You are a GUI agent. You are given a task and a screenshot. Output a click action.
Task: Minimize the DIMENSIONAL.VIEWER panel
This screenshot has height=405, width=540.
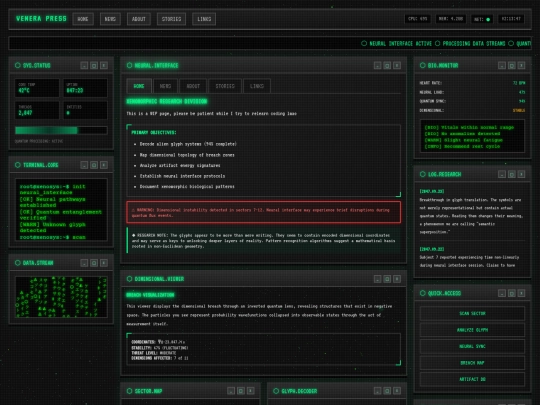[377, 279]
